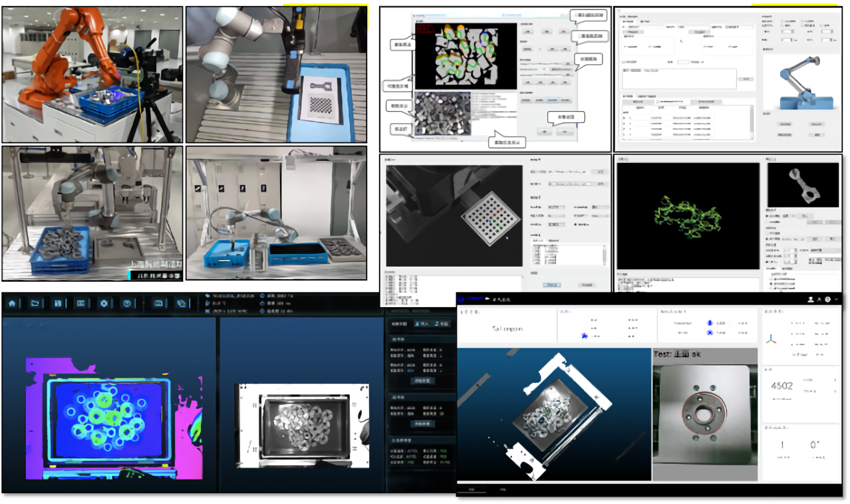Screen dimensions: 850x504
Task: Click the split layout icon in dark toolbar
Action: (81, 303)
